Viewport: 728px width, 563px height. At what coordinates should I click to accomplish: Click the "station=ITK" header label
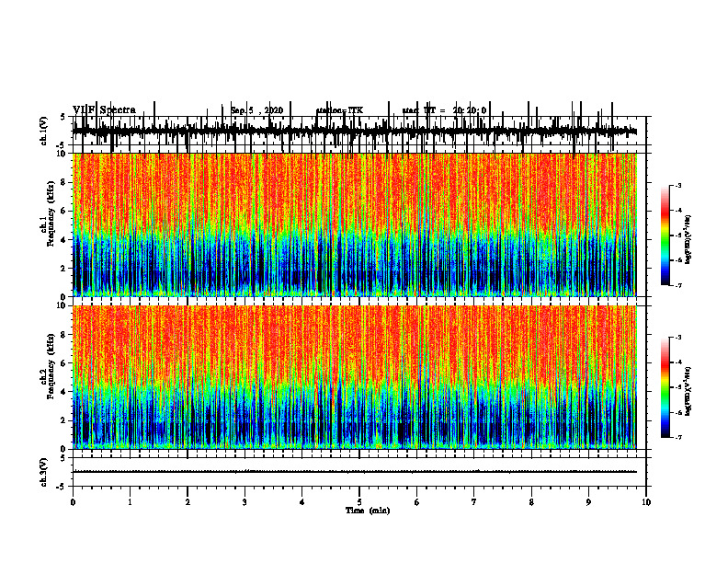(339, 110)
